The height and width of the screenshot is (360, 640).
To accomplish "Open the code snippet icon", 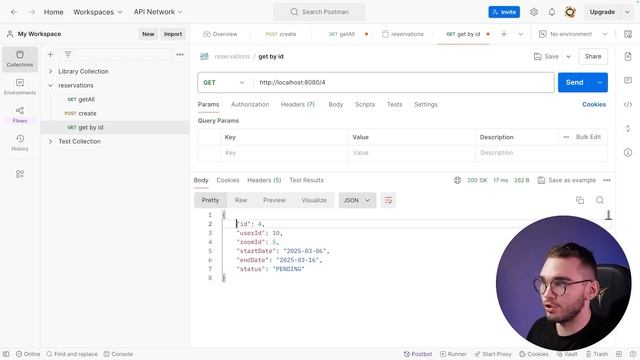I will [x=628, y=104].
